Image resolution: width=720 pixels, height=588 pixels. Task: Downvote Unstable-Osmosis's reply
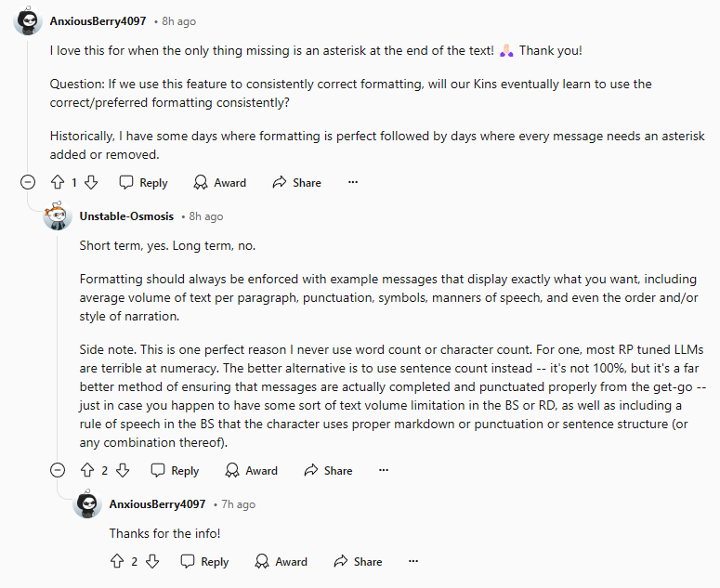[122, 470]
